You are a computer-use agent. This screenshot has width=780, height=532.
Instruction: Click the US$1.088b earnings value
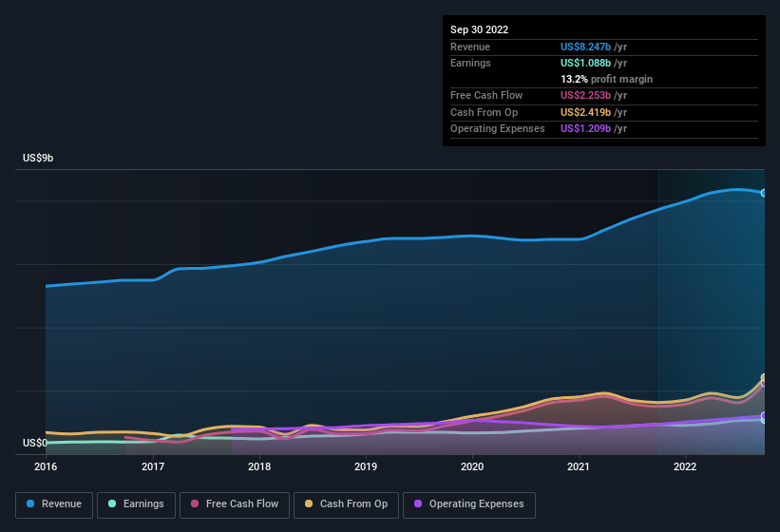coord(585,63)
